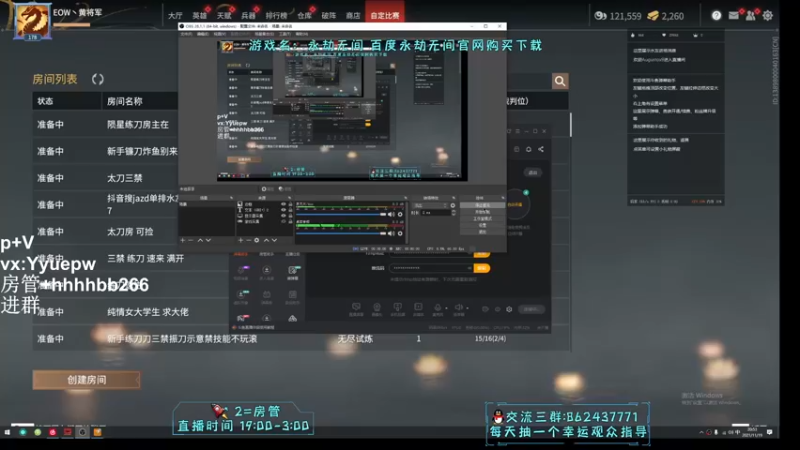Click the dragon player avatar
Screen dimensions: 800x450
tap(32, 20)
